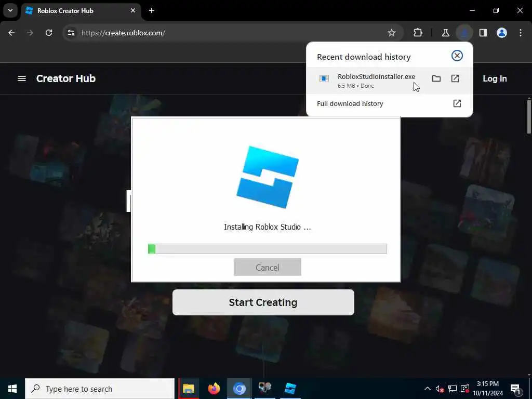532x399 pixels.
Task: Click the Start Creating button
Action: coord(263,302)
